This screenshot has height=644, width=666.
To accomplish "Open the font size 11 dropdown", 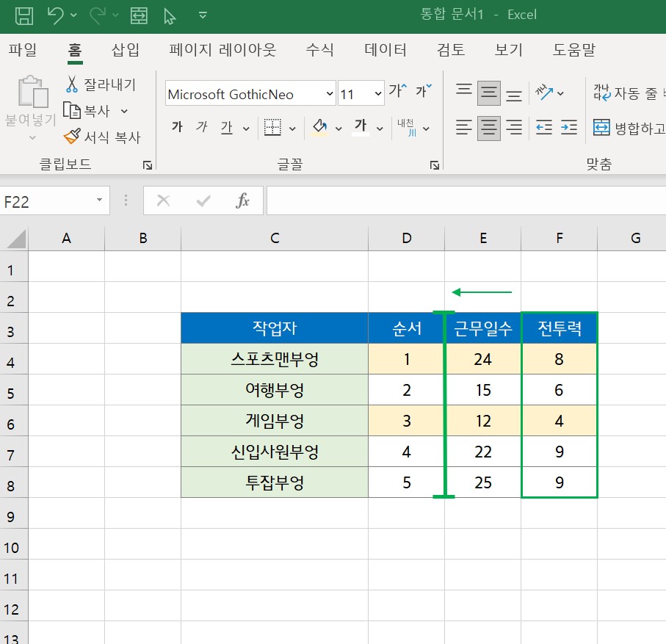I will tap(377, 93).
